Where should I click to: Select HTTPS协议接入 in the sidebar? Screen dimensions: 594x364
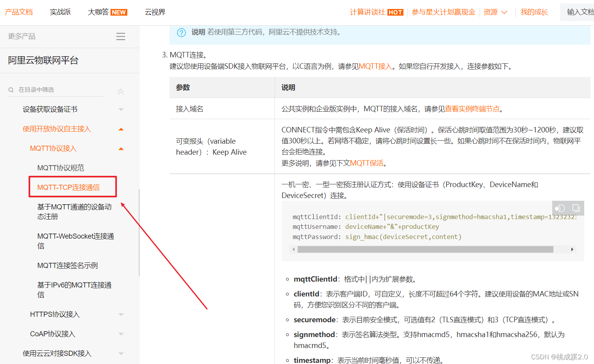point(55,314)
